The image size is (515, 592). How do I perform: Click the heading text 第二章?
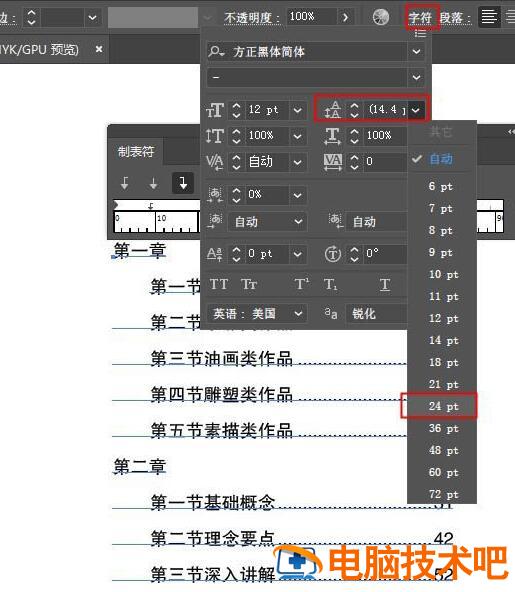pyautogui.click(x=140, y=466)
